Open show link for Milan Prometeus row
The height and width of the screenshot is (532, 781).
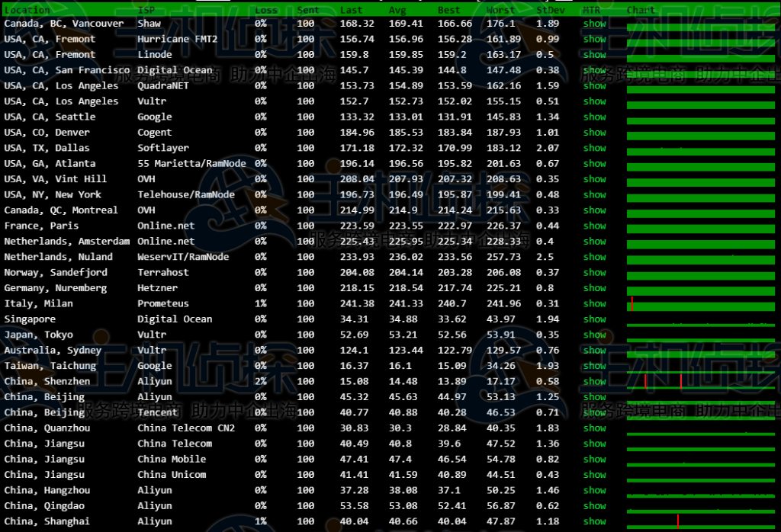[595, 303]
